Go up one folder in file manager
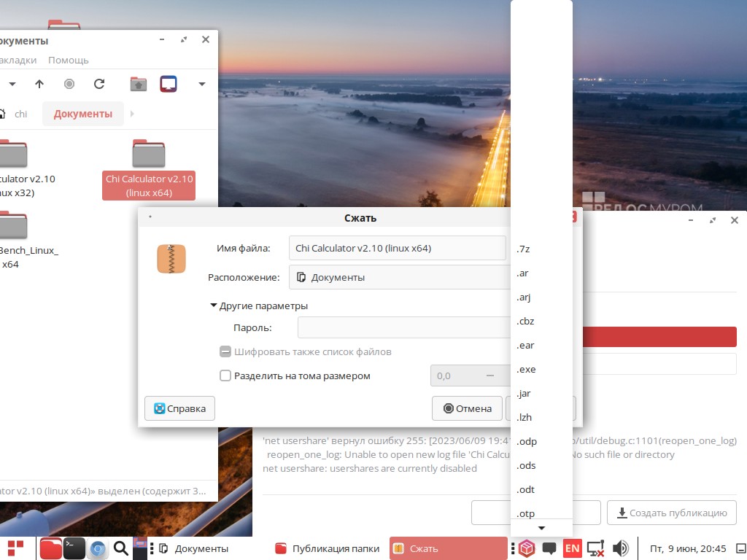This screenshot has width=747, height=560. [39, 85]
